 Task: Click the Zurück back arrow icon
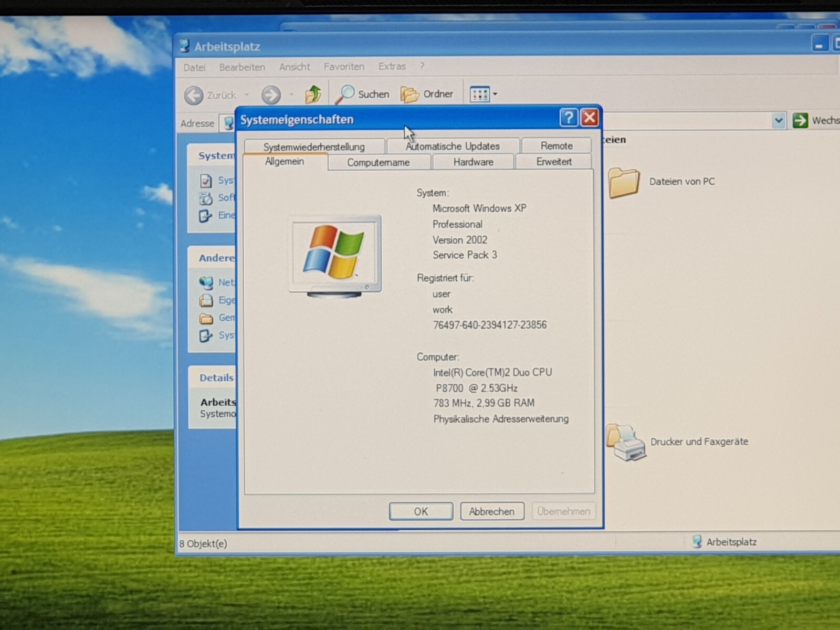coord(194,95)
